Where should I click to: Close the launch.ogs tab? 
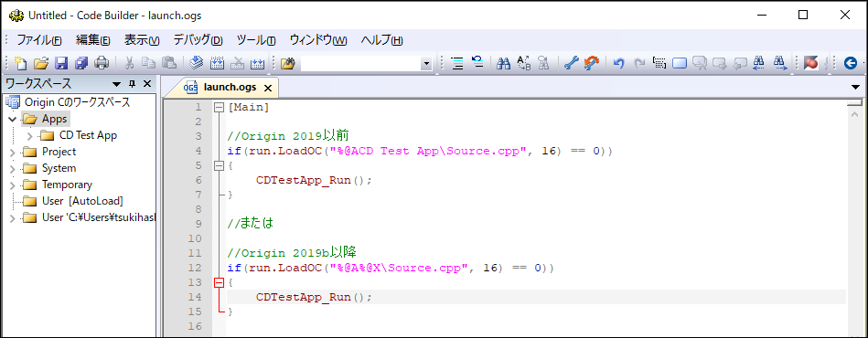267,88
